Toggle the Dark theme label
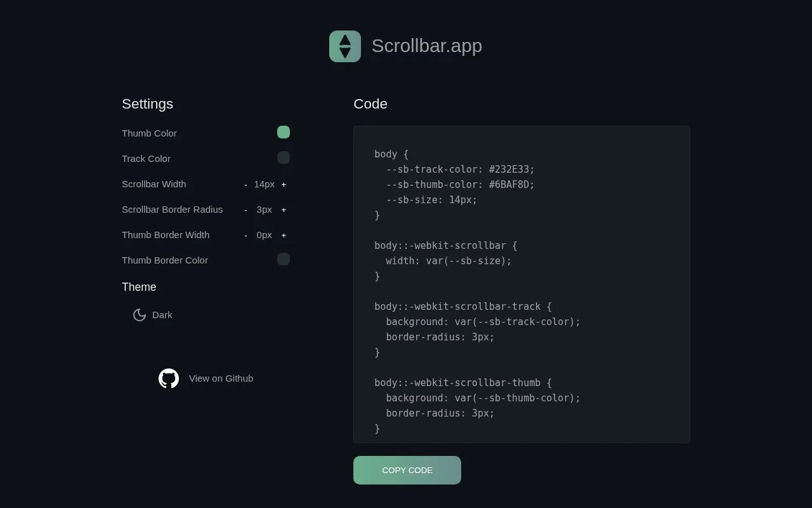The image size is (812, 508). pos(162,315)
